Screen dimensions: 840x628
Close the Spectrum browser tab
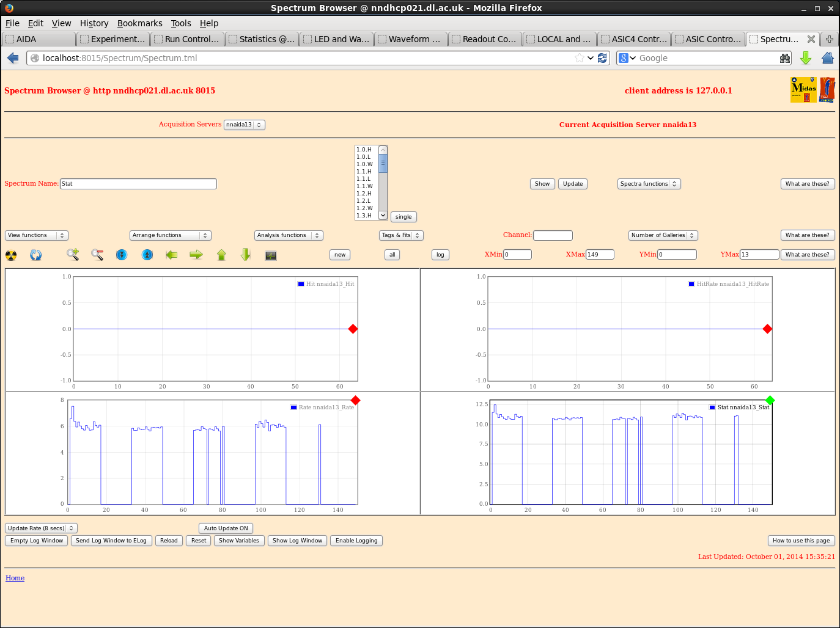pos(811,39)
